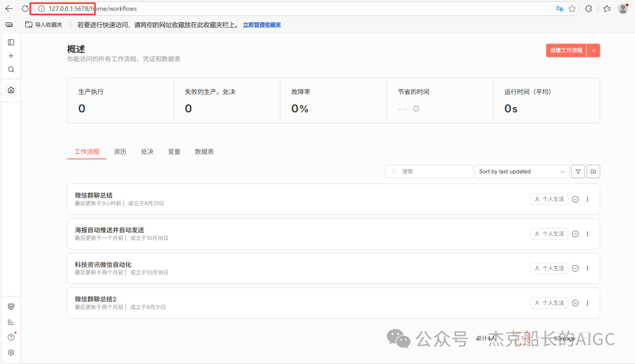Open settings via the sidebar gear icon
This screenshot has height=364, width=635.
pos(11,353)
